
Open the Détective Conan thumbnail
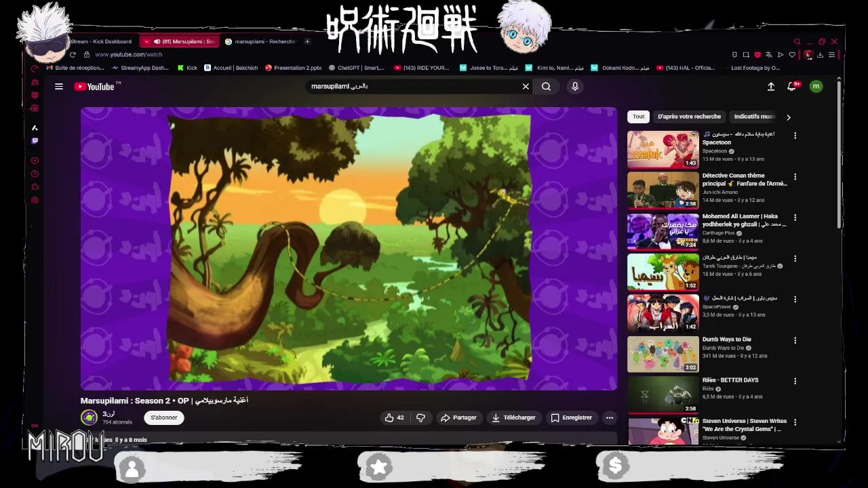coord(663,190)
